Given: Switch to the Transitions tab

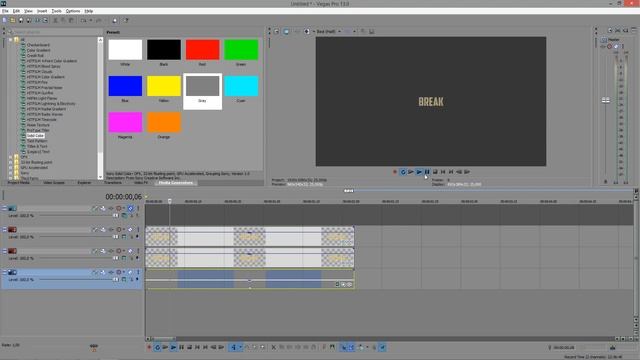Looking at the screenshot, I should tap(112, 183).
